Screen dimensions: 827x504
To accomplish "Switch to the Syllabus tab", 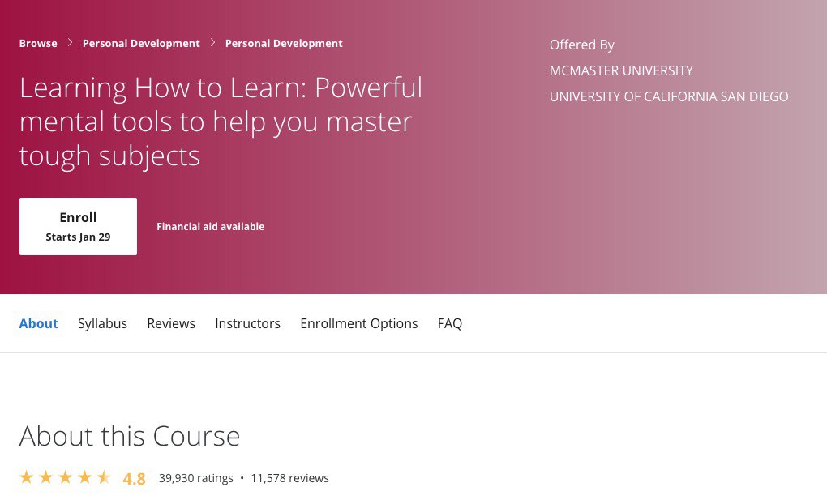I will 102,323.
